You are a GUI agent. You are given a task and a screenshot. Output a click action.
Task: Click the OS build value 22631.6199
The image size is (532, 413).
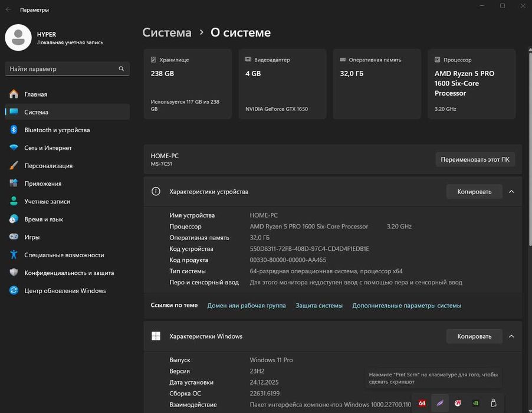[265, 394]
